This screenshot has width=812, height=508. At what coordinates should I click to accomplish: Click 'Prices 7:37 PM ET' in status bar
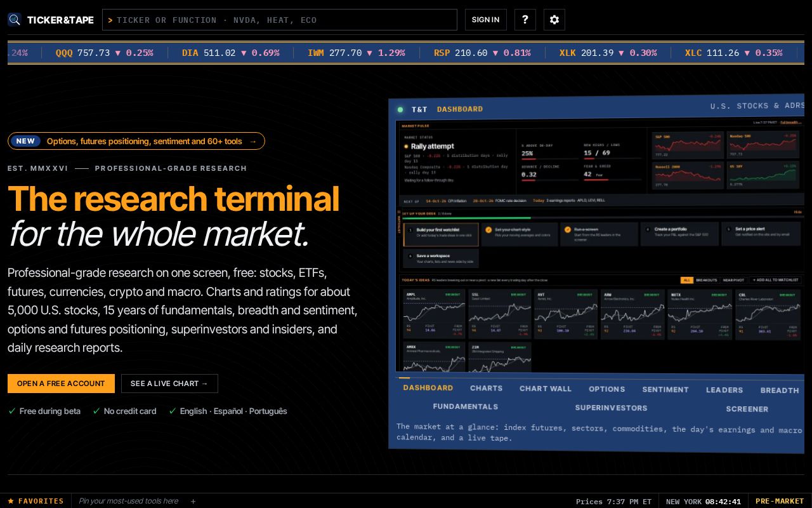tap(613, 501)
